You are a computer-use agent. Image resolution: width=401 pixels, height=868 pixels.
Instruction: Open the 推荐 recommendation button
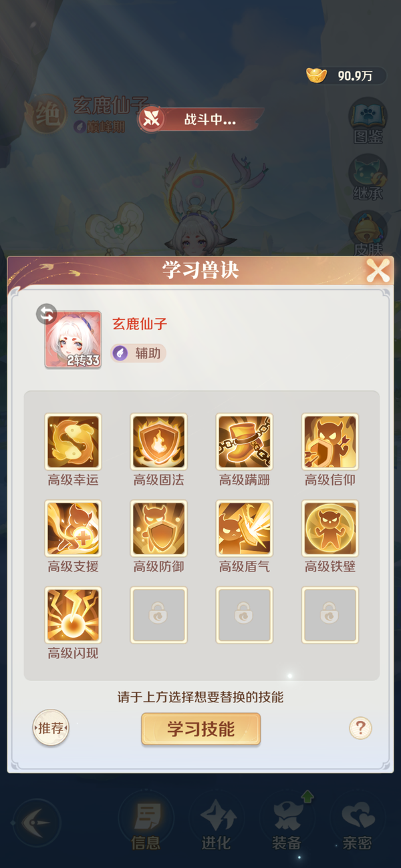click(x=51, y=728)
